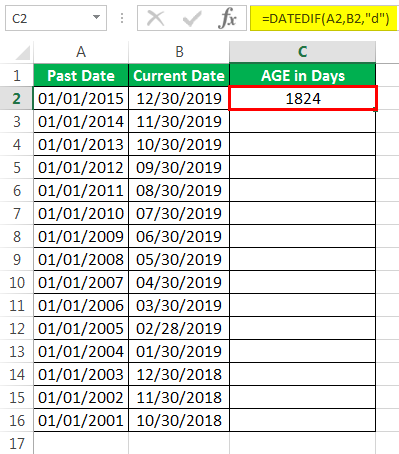Click the Name Box showing C2
This screenshot has width=399, height=454.
coord(56,18)
